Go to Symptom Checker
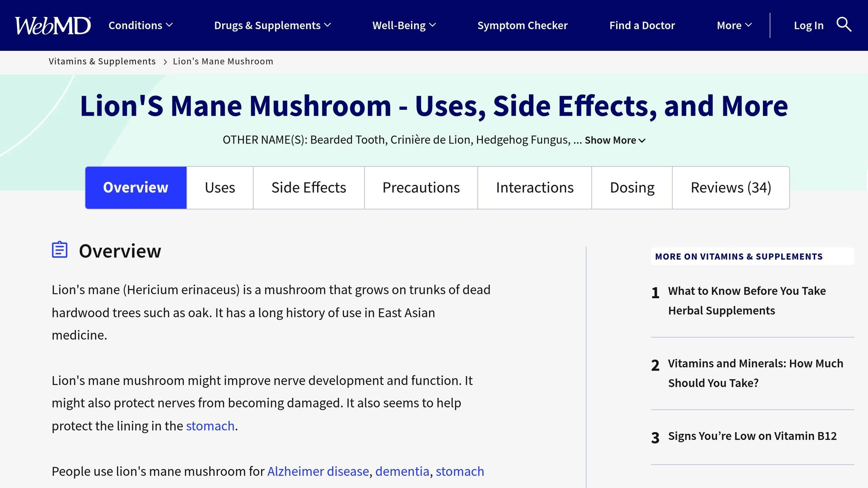868x488 pixels. 522,25
